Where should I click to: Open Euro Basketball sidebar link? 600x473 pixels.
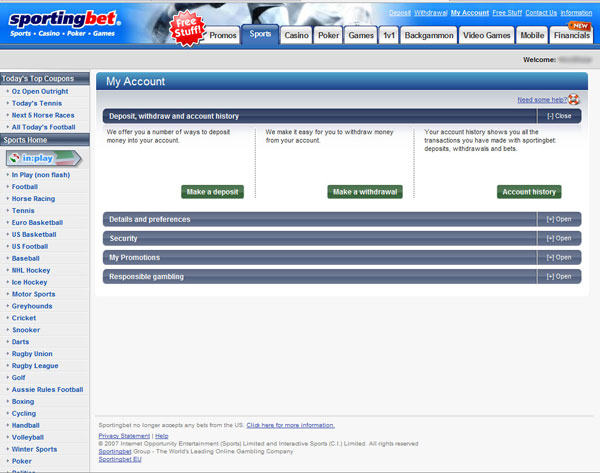[x=37, y=222]
